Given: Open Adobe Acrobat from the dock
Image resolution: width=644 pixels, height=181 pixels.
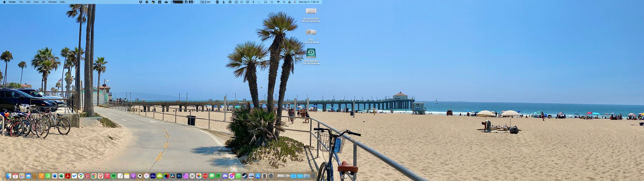Looking at the screenshot, I should coord(68,176).
